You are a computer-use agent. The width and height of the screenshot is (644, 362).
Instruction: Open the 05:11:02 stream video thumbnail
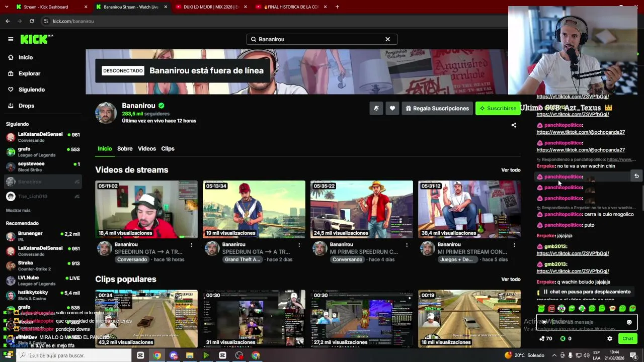(146, 209)
